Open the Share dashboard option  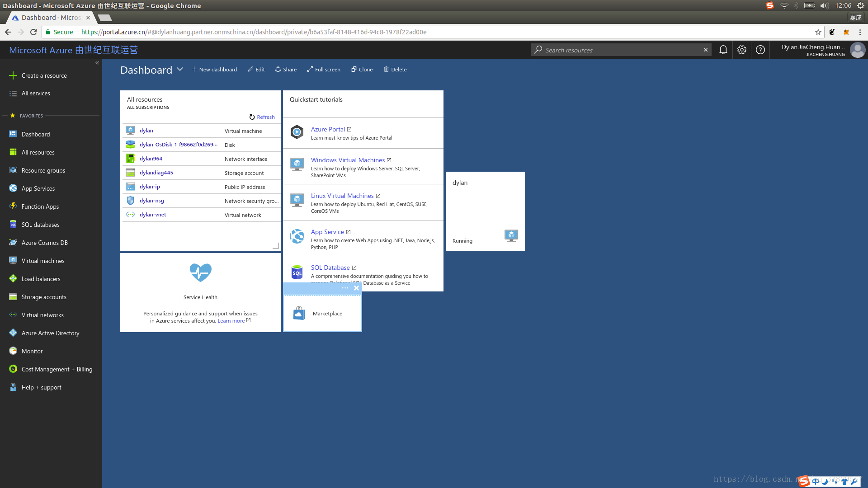pyautogui.click(x=286, y=69)
